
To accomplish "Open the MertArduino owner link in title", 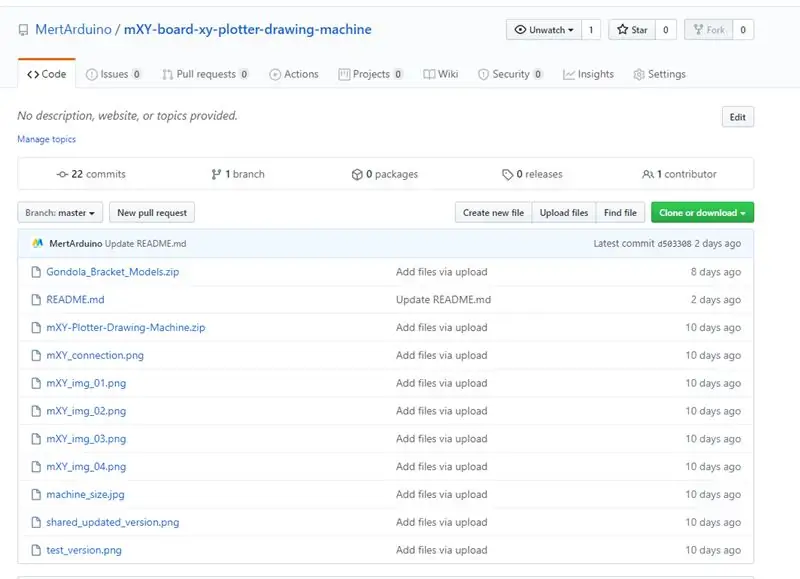I will [73, 30].
